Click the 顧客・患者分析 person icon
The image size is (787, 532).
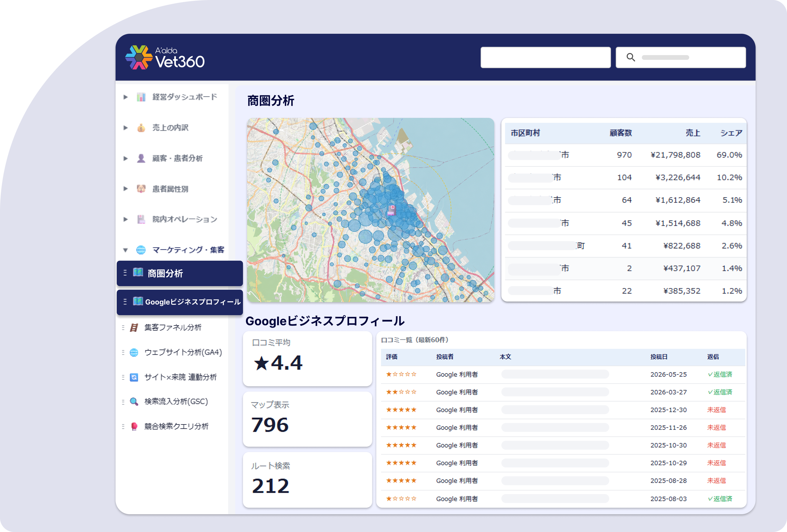coord(141,158)
